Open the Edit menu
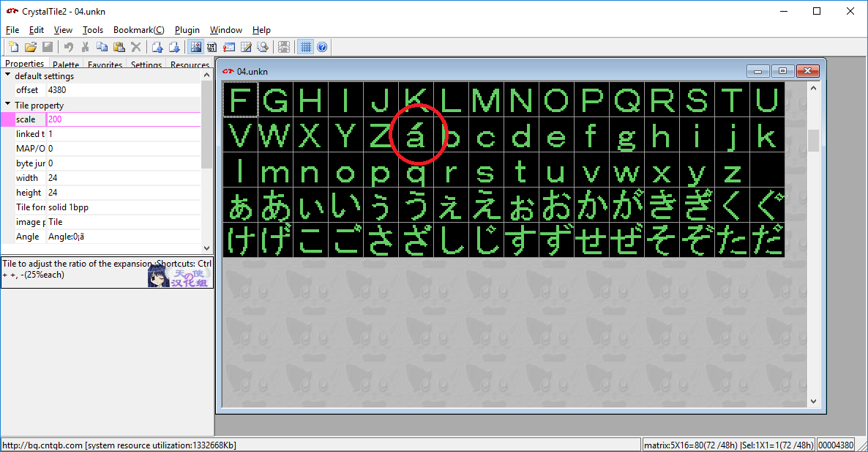 pyautogui.click(x=37, y=30)
